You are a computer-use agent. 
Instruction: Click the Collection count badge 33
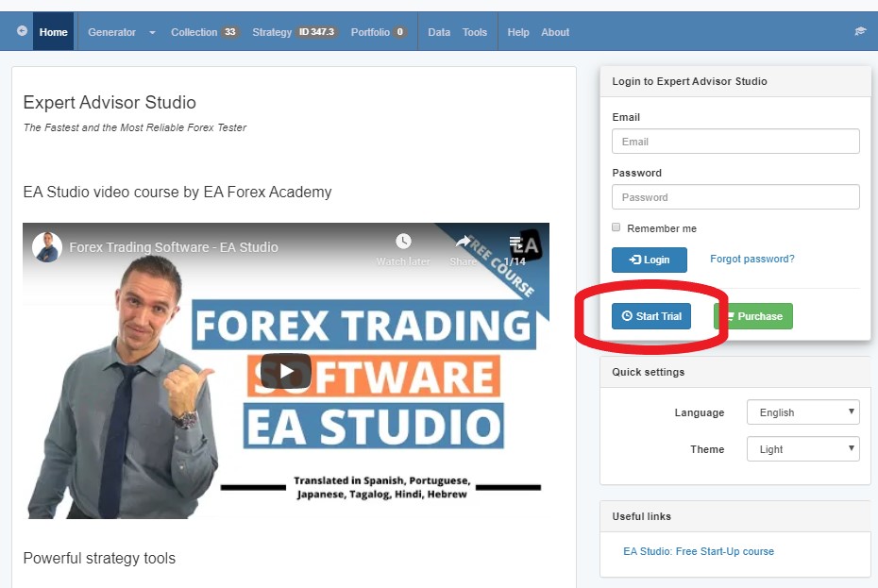[x=230, y=32]
